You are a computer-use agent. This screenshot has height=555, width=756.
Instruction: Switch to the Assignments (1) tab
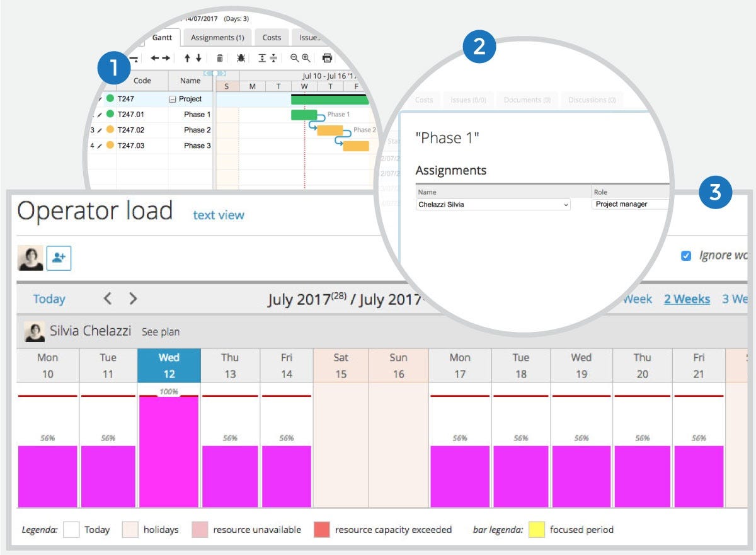click(217, 37)
